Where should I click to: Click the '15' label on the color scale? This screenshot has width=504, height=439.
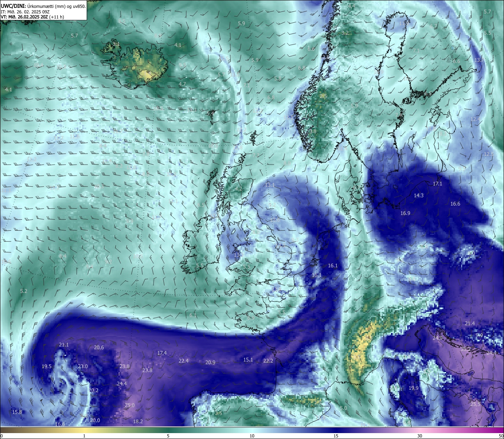tap(336, 436)
